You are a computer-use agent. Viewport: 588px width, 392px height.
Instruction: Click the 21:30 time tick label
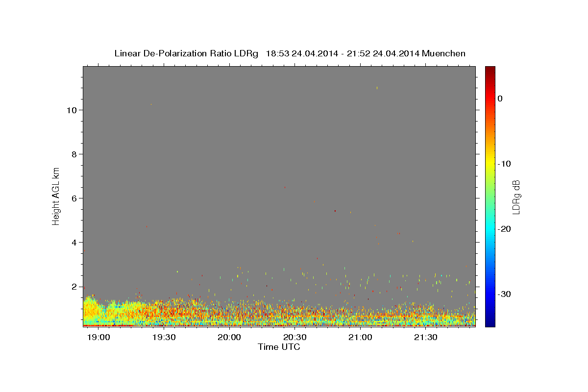click(425, 338)
